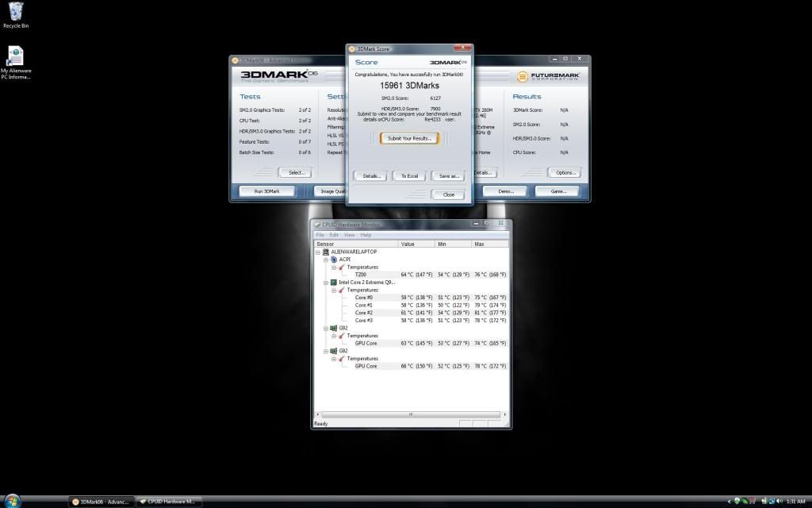Viewport: 812px width, 508px height.
Task: Open the View menu in Hardware Monitor
Action: click(350, 235)
